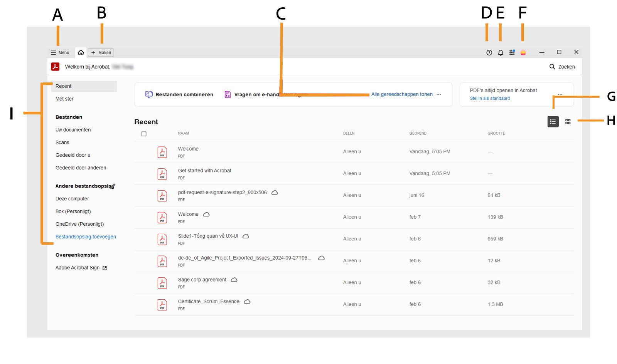
Task: Click Alle gereedschappen tonen link
Action: point(402,94)
